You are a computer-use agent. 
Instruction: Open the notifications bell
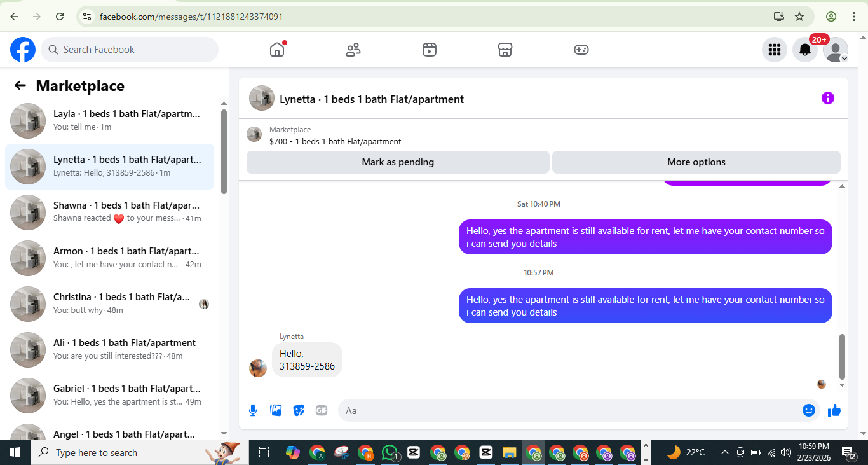[x=805, y=50]
